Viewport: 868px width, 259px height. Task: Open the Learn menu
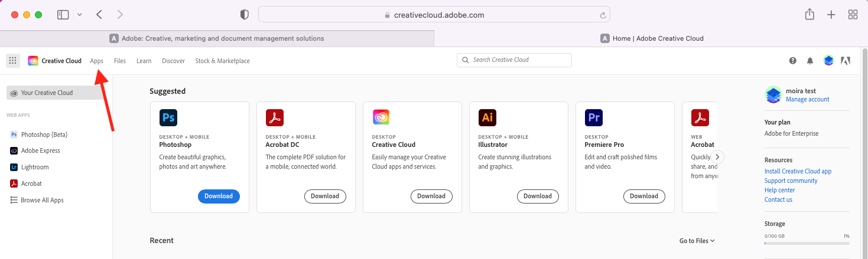point(144,61)
